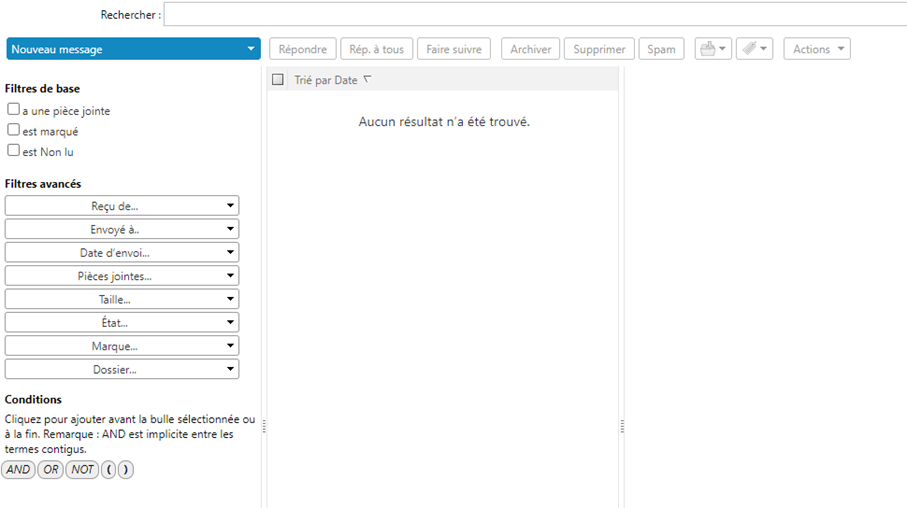
Task: Add the NOT condition bubble
Action: click(x=82, y=470)
